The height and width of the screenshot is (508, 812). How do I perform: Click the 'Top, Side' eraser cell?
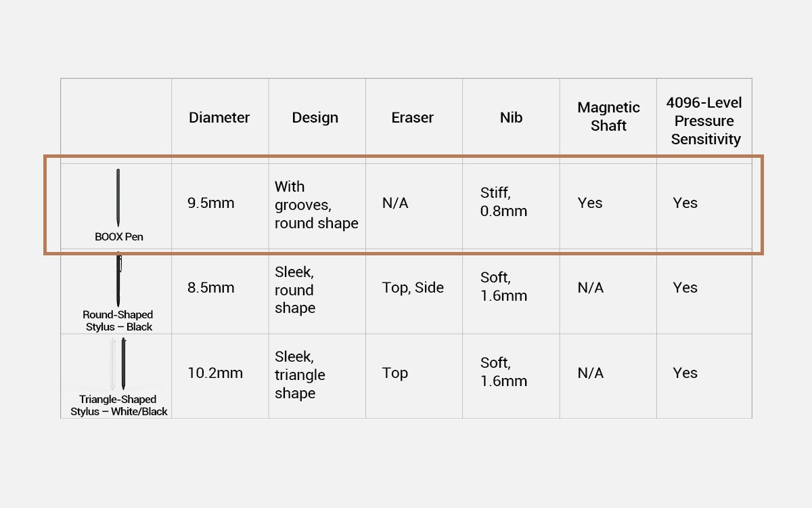413,287
